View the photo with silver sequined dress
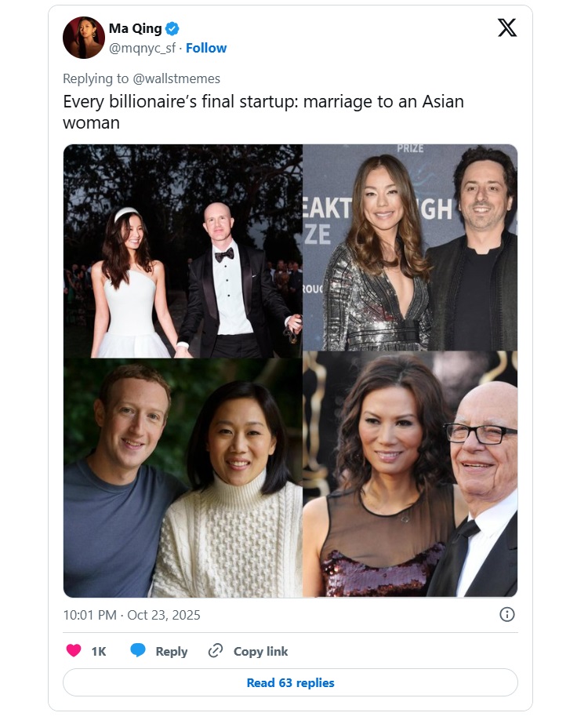 tap(410, 248)
